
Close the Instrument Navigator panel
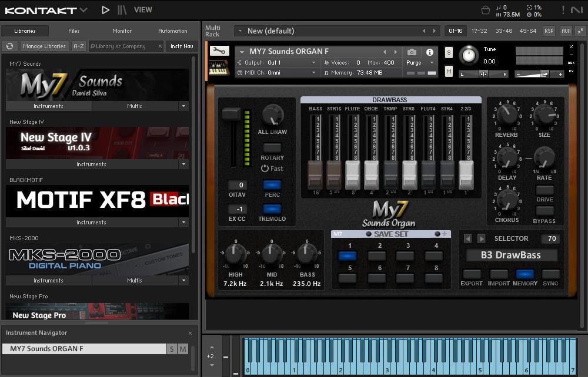click(x=190, y=333)
